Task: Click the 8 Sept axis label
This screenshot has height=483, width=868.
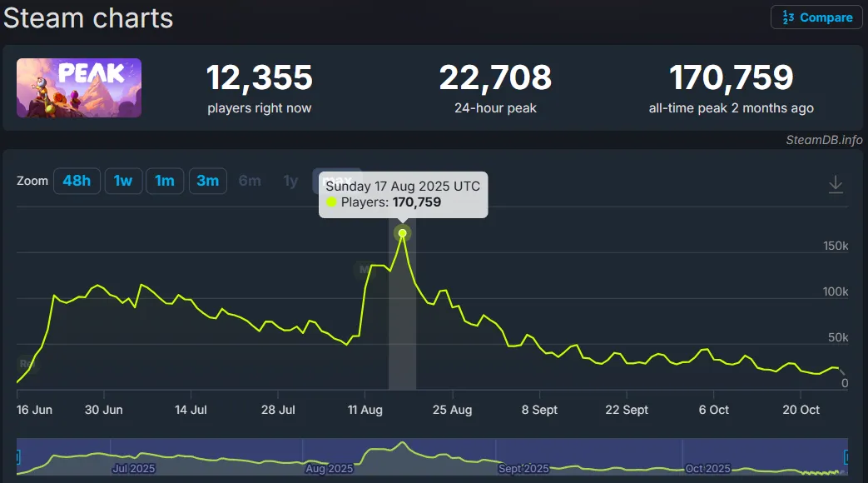Action: [x=539, y=410]
